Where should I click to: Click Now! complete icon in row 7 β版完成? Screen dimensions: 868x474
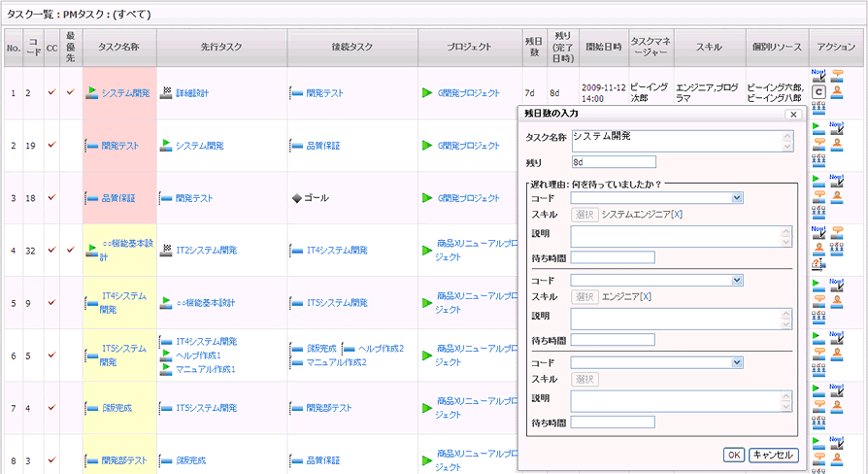pos(837,390)
